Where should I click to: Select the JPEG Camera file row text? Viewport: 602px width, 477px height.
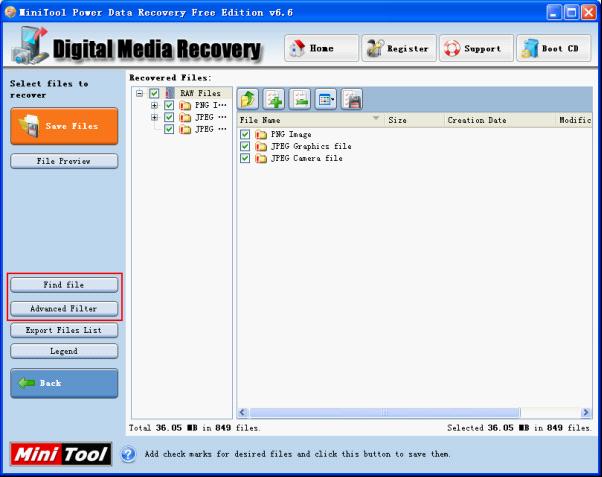[306, 158]
